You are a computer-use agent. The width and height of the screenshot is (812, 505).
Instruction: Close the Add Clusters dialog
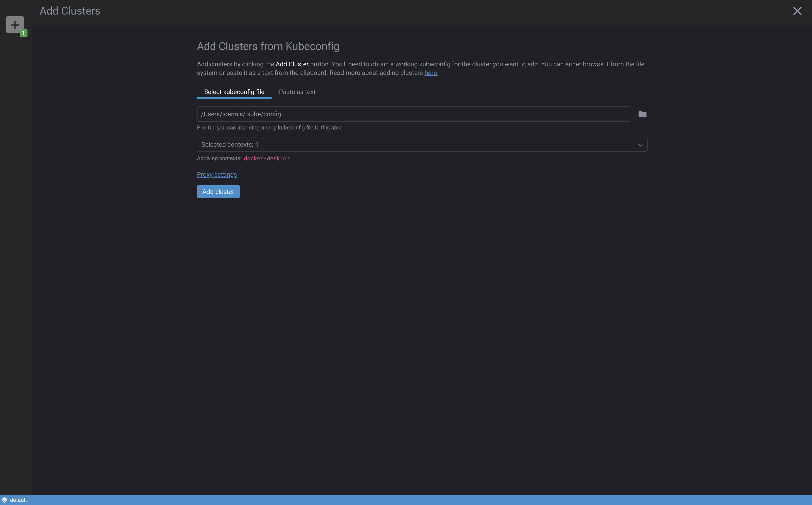click(x=797, y=11)
